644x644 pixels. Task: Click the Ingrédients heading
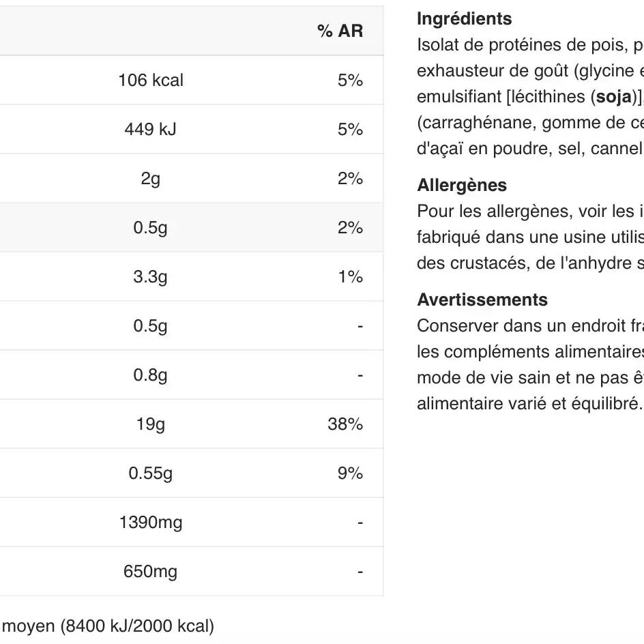pos(464,19)
